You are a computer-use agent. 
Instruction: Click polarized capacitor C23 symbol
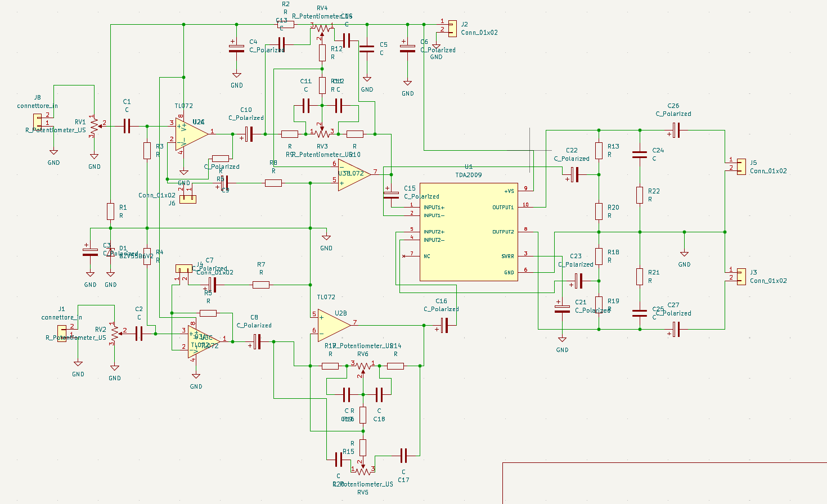[x=578, y=281]
